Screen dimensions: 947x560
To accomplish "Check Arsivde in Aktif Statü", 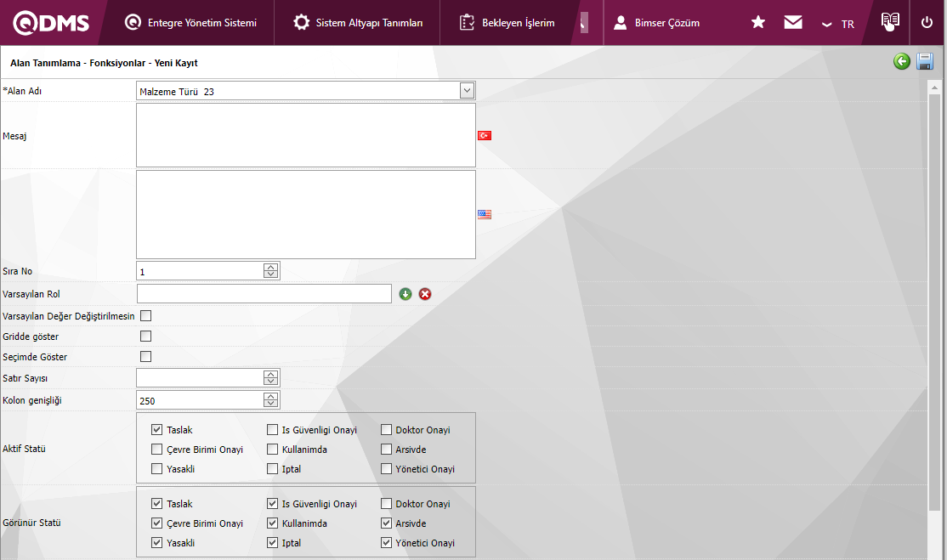I will (387, 449).
